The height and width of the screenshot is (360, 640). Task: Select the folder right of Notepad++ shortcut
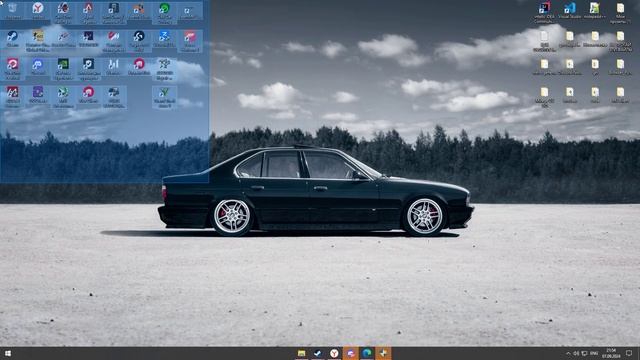(620, 12)
